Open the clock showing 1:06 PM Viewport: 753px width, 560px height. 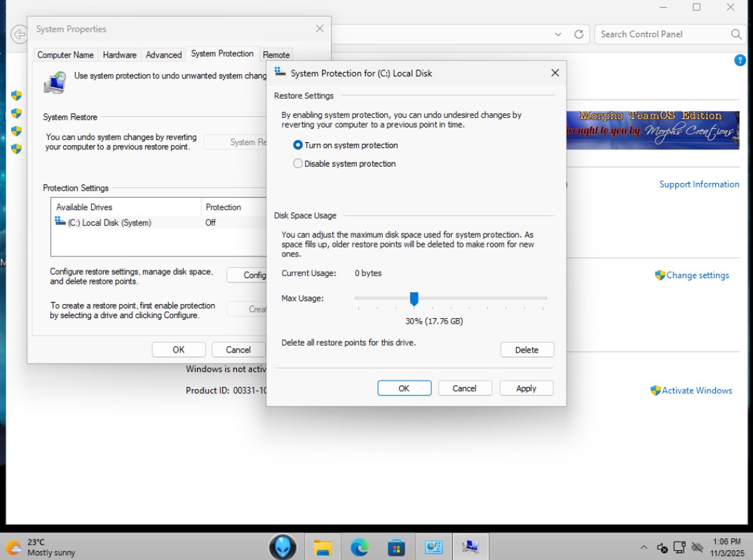click(x=726, y=547)
